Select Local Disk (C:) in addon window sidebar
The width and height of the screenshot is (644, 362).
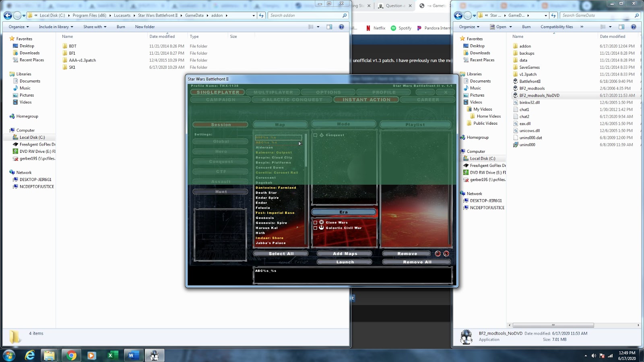click(32, 137)
